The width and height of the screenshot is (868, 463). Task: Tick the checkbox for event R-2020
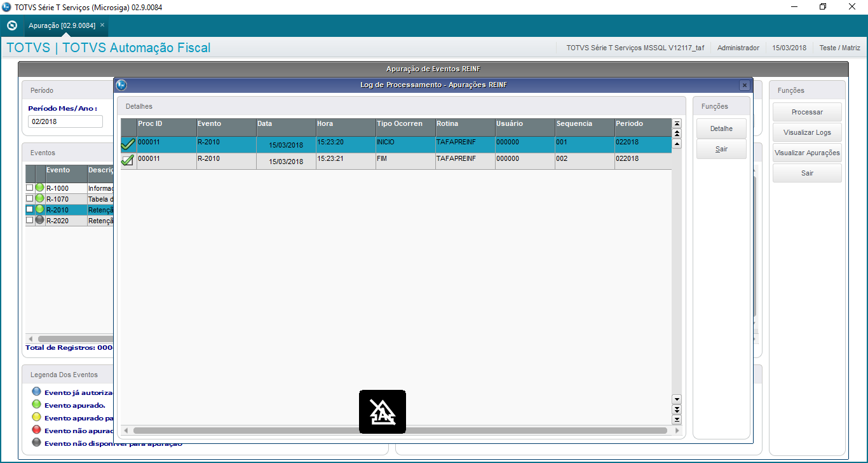point(29,220)
